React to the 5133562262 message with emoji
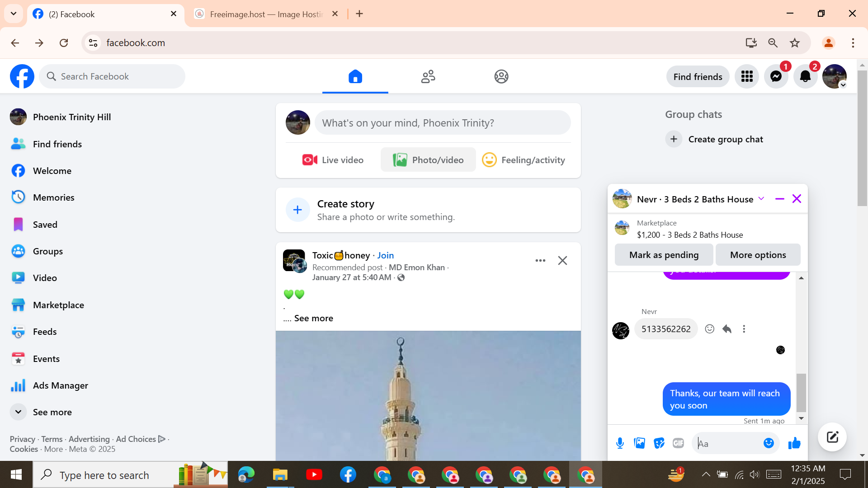The image size is (868, 488). pyautogui.click(x=710, y=329)
